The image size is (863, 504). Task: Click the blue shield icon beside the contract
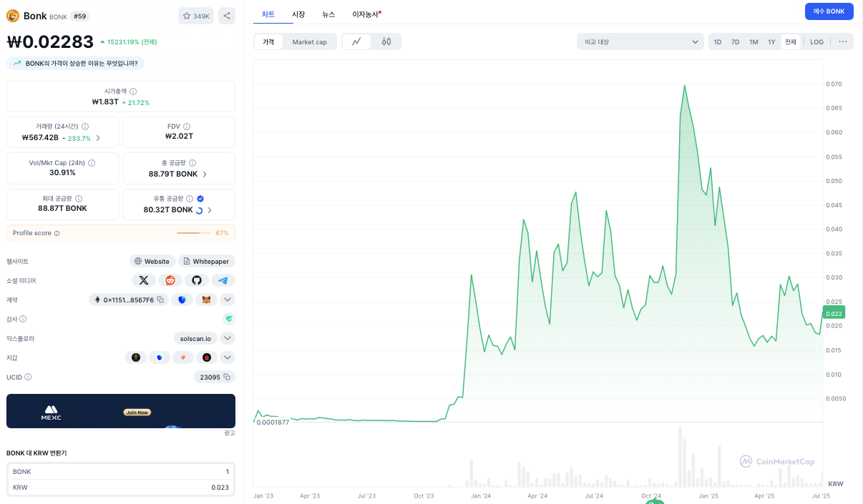182,300
